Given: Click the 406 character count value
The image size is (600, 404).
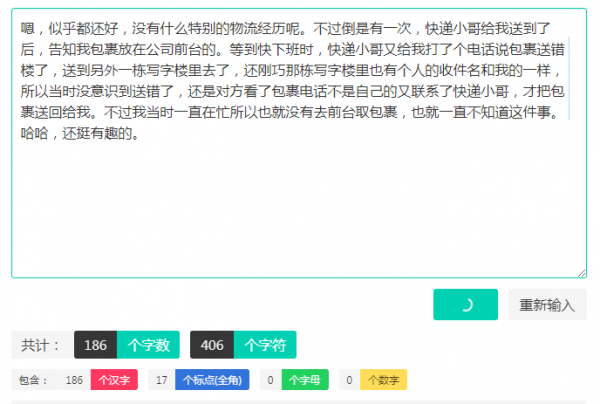Looking at the screenshot, I should [x=212, y=345].
